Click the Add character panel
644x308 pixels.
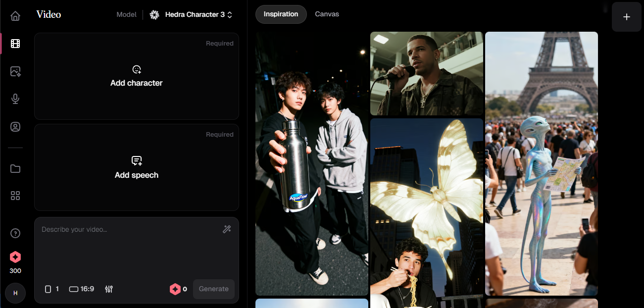click(137, 76)
